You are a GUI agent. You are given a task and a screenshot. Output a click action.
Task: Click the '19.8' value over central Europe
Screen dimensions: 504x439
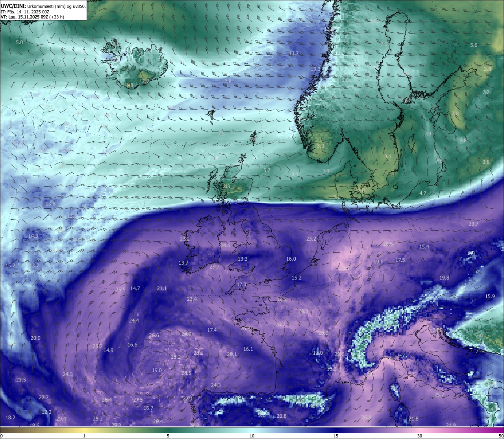click(444, 278)
